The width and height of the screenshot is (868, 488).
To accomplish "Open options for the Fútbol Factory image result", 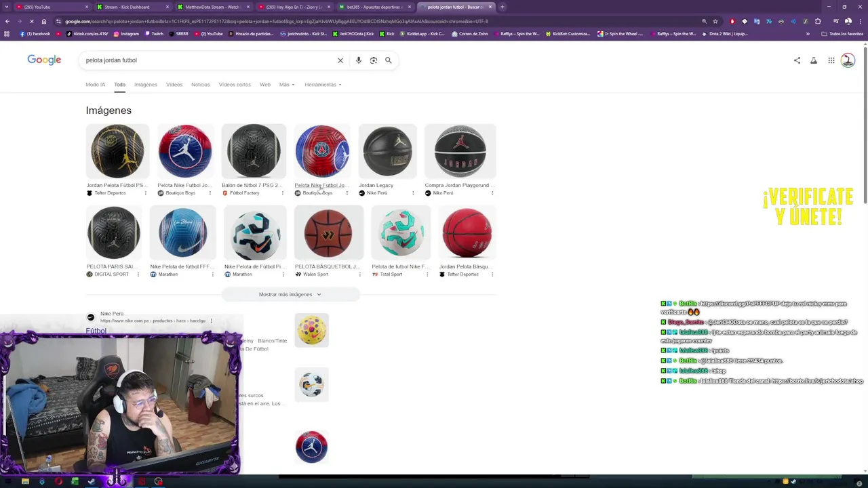I will pos(283,193).
